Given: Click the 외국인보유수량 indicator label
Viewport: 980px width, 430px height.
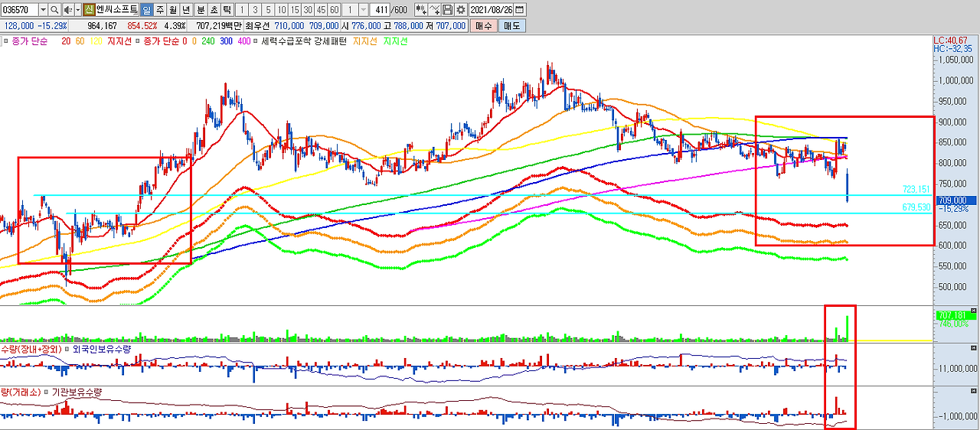Looking at the screenshot, I should [x=102, y=349].
